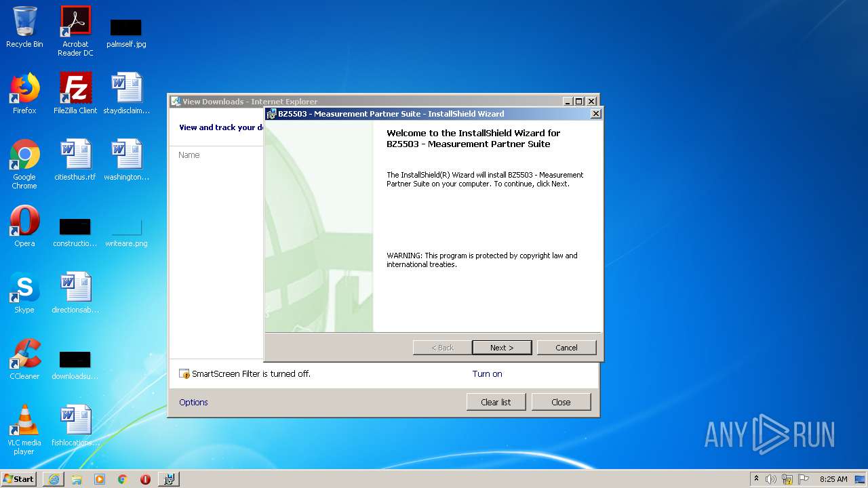The width and height of the screenshot is (868, 488).
Task: Select the writeare.png desktop file
Action: pyautogui.click(x=126, y=232)
